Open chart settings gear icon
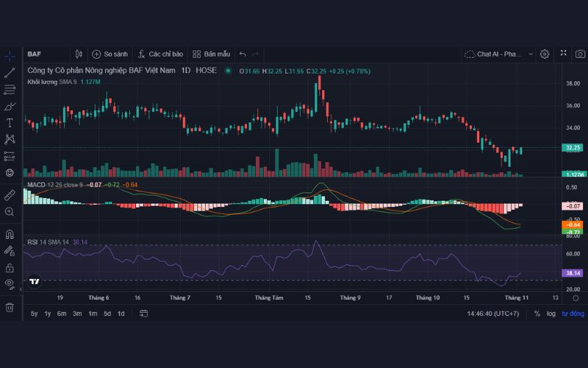The width and height of the screenshot is (588, 368). [x=545, y=54]
